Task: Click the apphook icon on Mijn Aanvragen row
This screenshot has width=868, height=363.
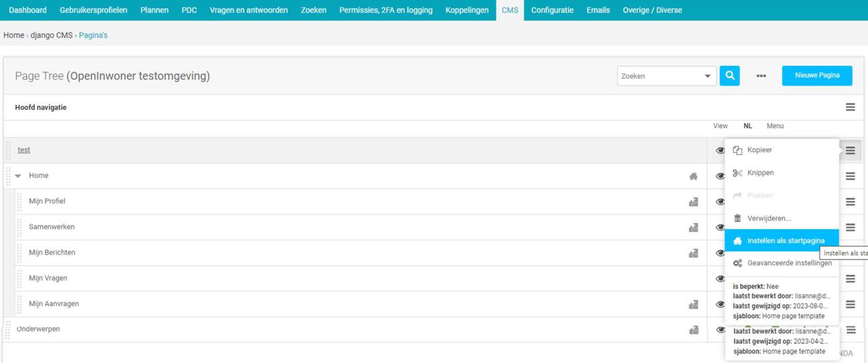Action: 693,305
